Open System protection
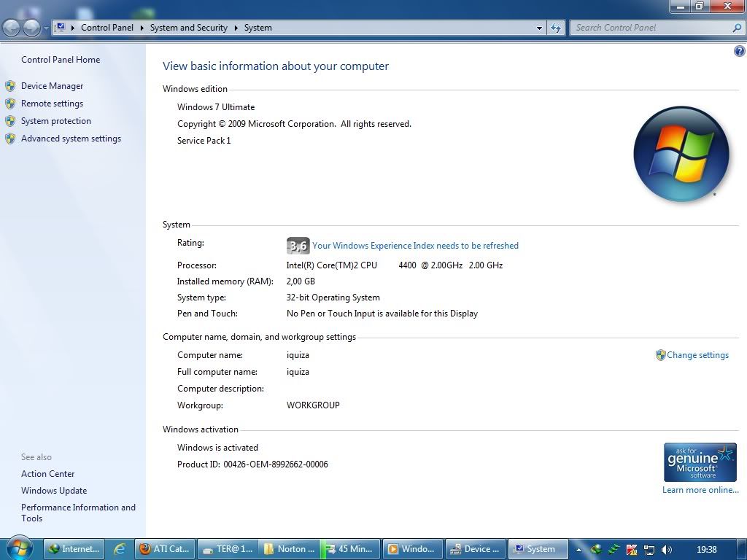Image resolution: width=747 pixels, height=560 pixels. 55,121
